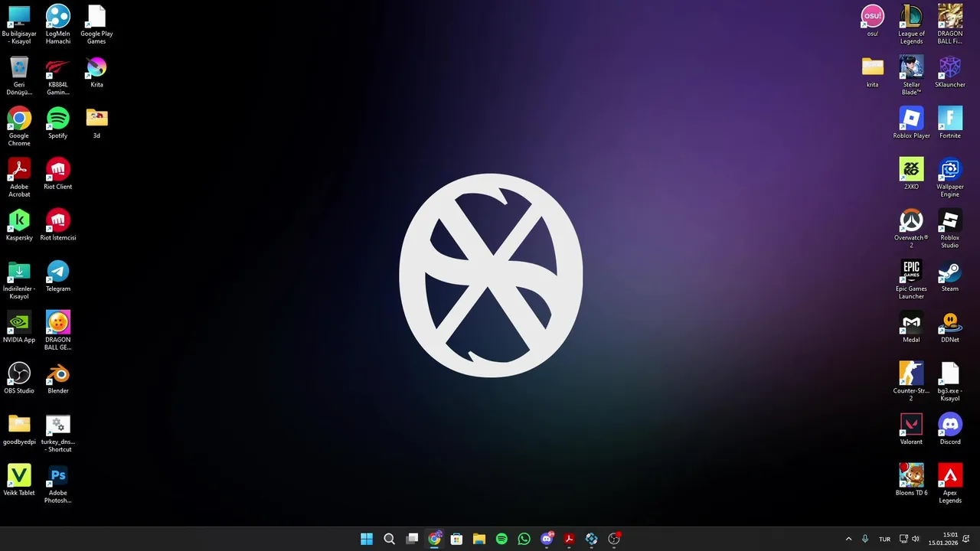Viewport: 980px width, 551px height.
Task: Select the Valorant desktop icon
Action: [911, 429]
